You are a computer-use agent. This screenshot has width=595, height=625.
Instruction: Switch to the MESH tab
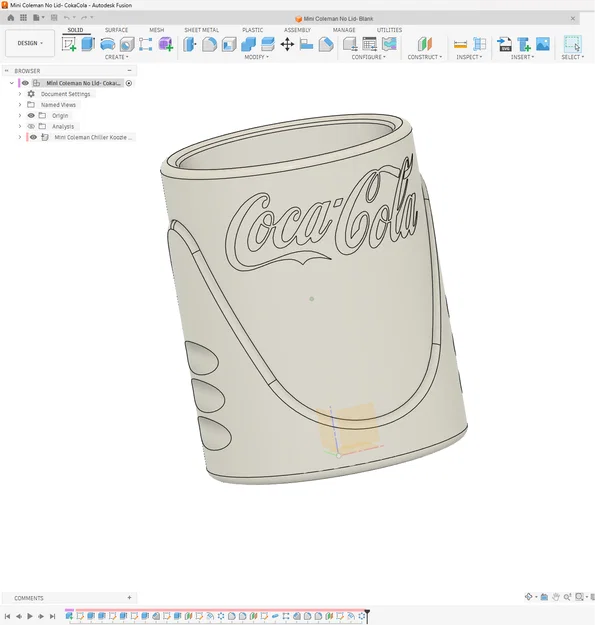(x=157, y=30)
